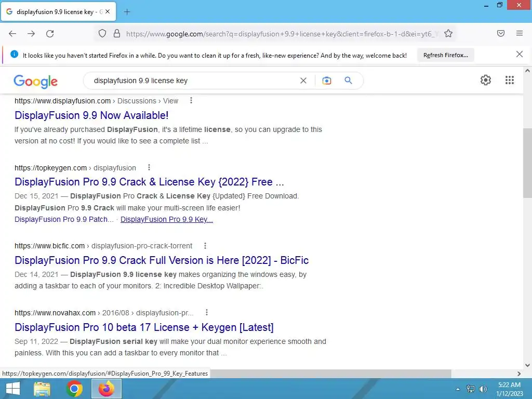The height and width of the screenshot is (399, 532).
Task: Close the displayfusion 9.9 license key tab
Action: [108, 11]
